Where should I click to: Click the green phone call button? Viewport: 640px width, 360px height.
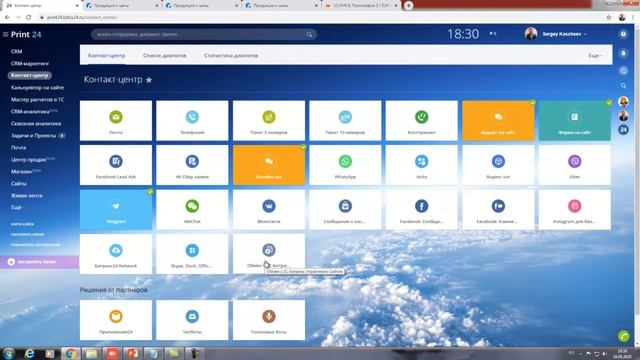coord(623,336)
